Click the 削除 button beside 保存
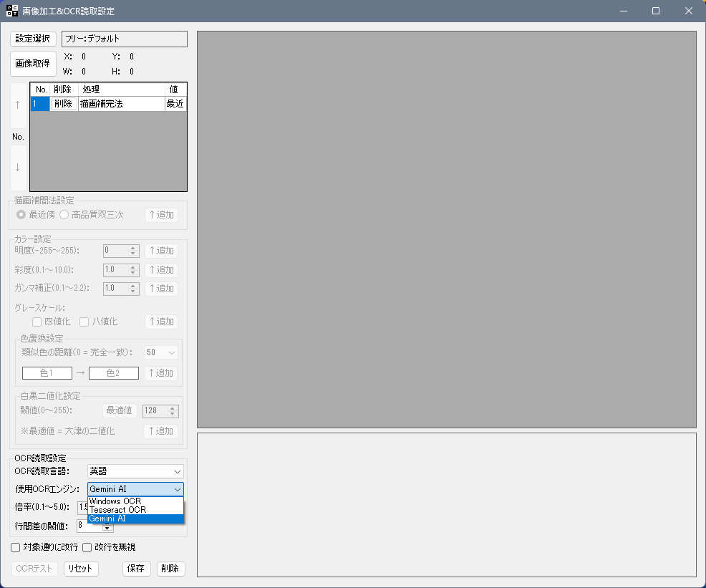The image size is (706, 588). [170, 569]
